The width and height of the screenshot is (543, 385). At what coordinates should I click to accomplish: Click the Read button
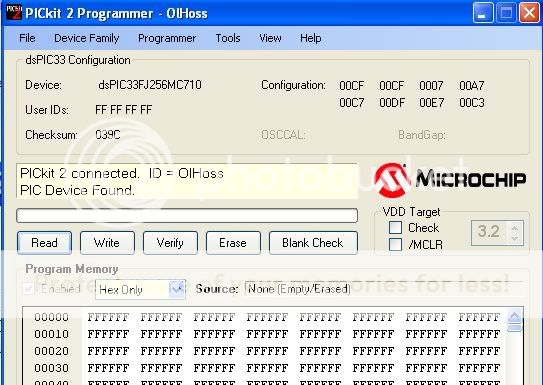[x=44, y=243]
